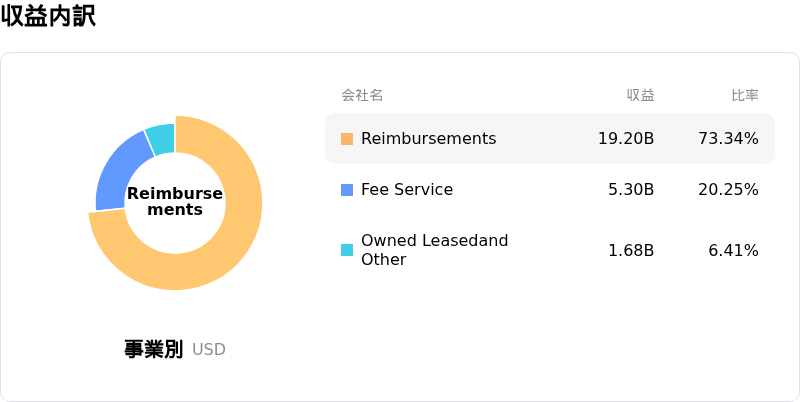Select the cyan donut chart segment
The height and width of the screenshot is (402, 800).
pyautogui.click(x=161, y=138)
